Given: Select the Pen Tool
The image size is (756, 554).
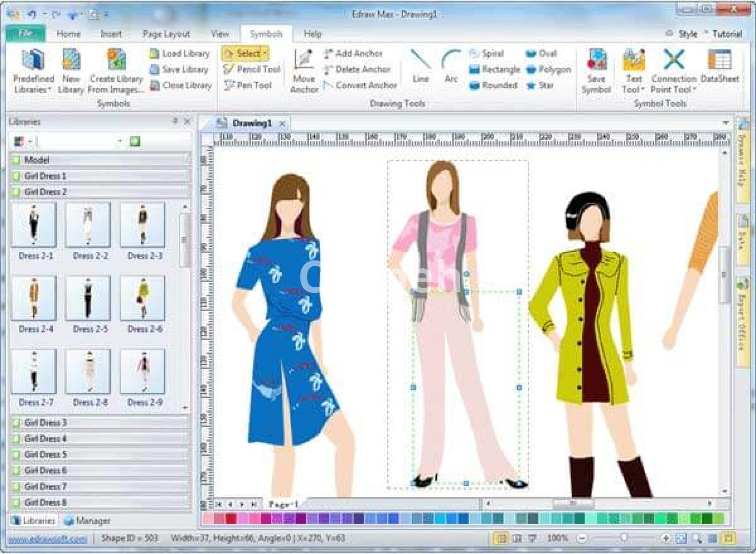Looking at the screenshot, I should [x=248, y=85].
